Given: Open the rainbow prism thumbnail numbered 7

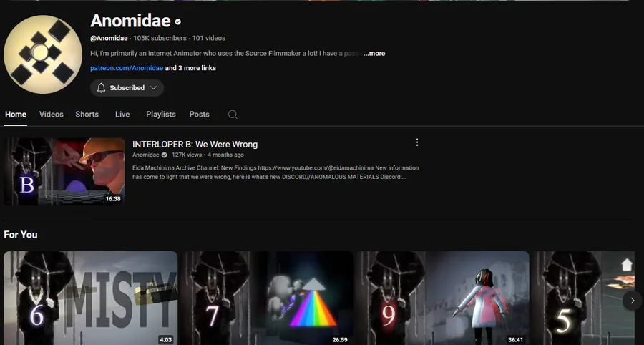Looking at the screenshot, I should [x=267, y=298].
